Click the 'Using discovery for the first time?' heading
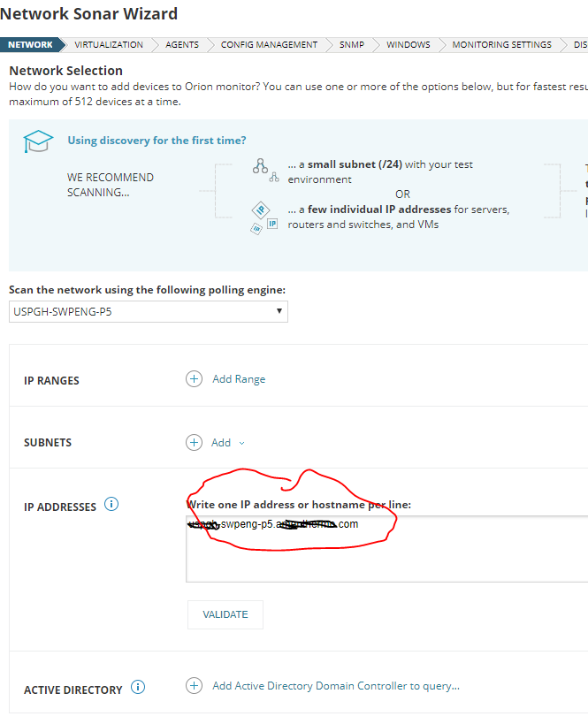588x724 pixels. pos(157,141)
